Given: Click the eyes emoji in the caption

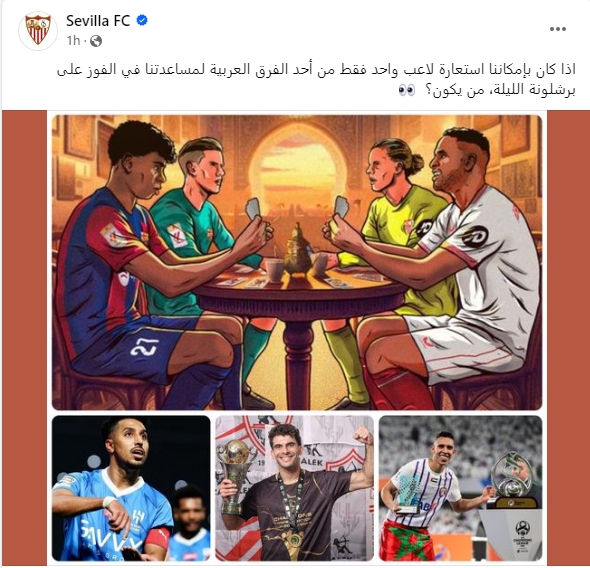Looking at the screenshot, I should (407, 91).
